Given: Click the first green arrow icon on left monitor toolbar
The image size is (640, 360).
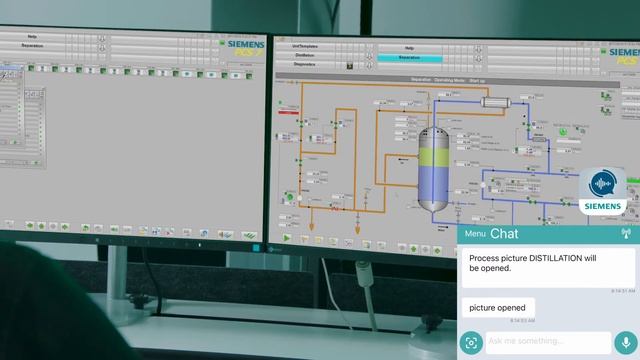Looking at the screenshot, I should pos(29,225).
